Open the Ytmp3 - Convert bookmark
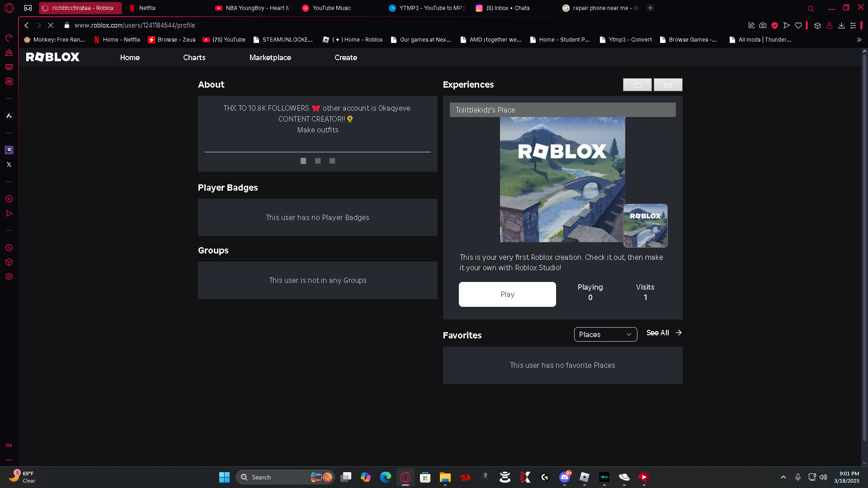The height and width of the screenshot is (488, 868). click(626, 40)
